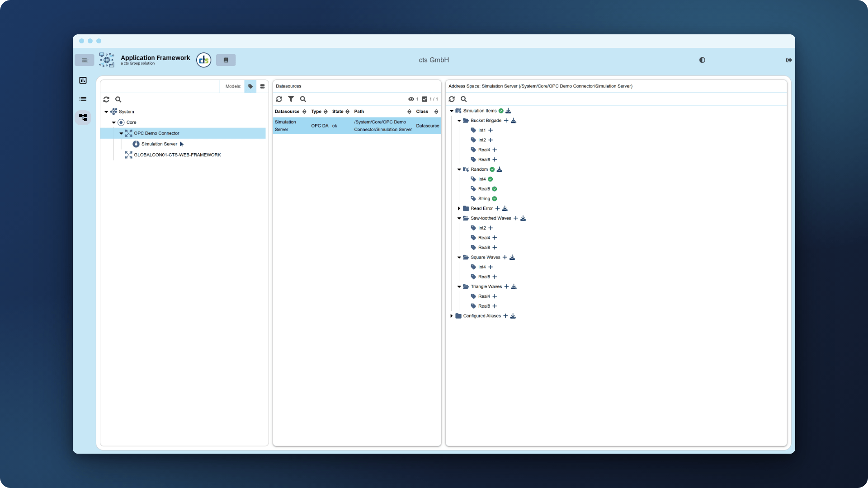Toggle the Datasources selection checkbox
Image resolution: width=868 pixels, height=488 pixels.
tap(425, 99)
